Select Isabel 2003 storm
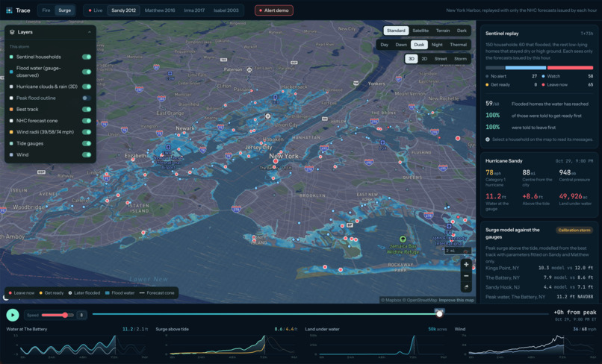Viewport: 602px width, 364px height. click(x=226, y=10)
